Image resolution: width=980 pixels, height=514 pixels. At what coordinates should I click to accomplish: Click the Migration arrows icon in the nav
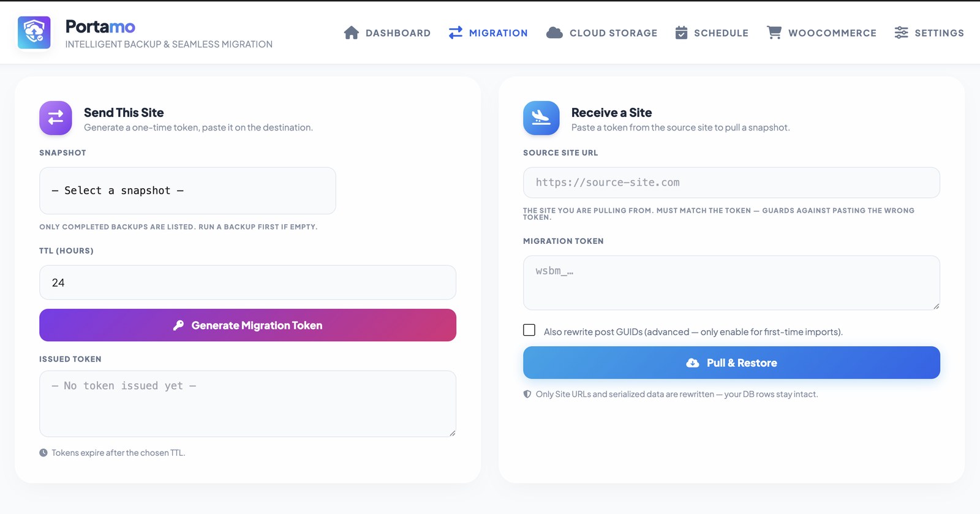click(x=455, y=32)
